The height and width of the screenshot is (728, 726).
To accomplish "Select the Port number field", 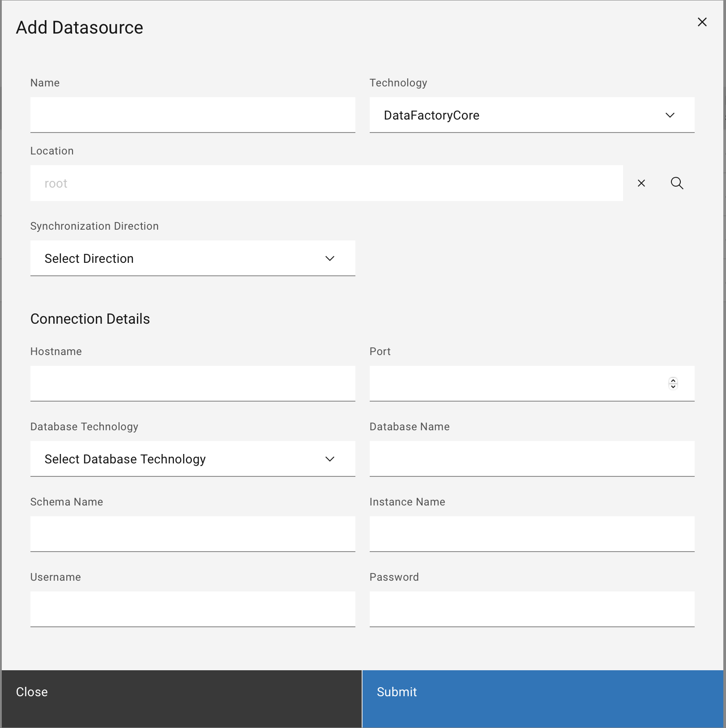I will pos(515,383).
